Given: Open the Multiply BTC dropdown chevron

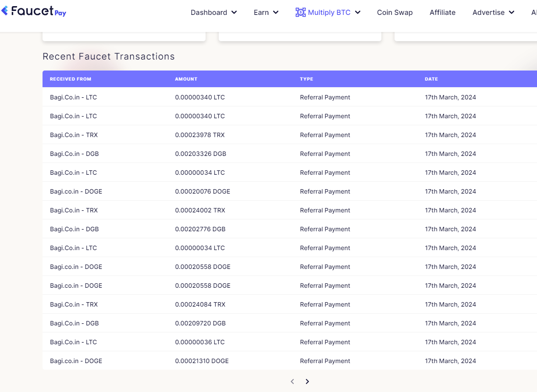Looking at the screenshot, I should coord(358,12).
